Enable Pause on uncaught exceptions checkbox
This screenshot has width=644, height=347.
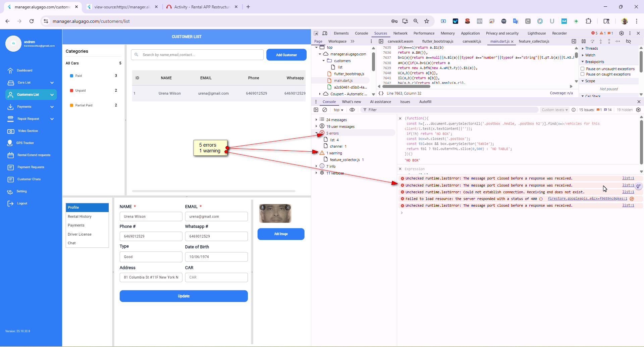coord(583,69)
